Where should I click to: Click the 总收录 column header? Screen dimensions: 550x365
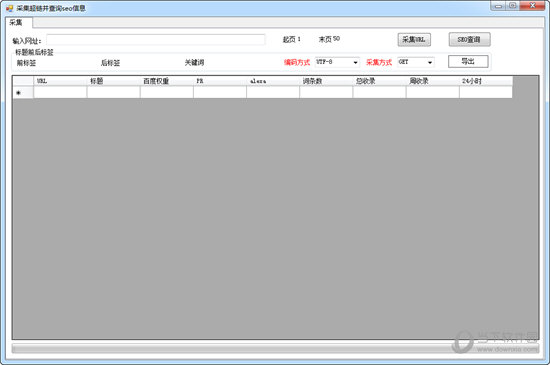380,81
